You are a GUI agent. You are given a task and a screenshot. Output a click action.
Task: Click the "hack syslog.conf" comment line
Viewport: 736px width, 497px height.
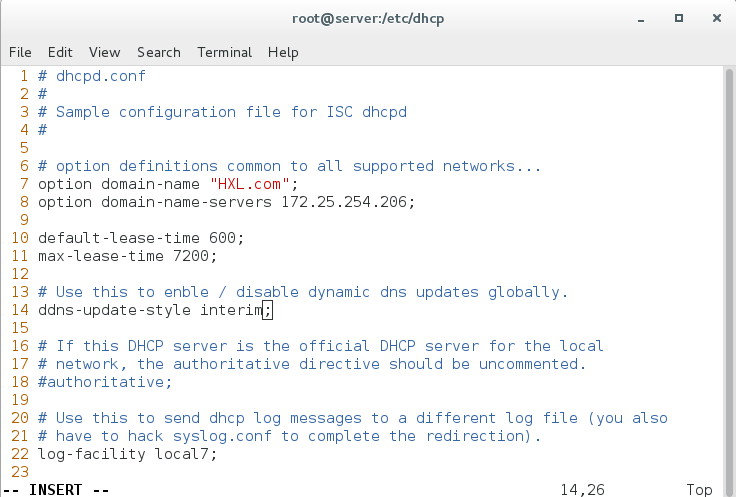[x=290, y=436]
